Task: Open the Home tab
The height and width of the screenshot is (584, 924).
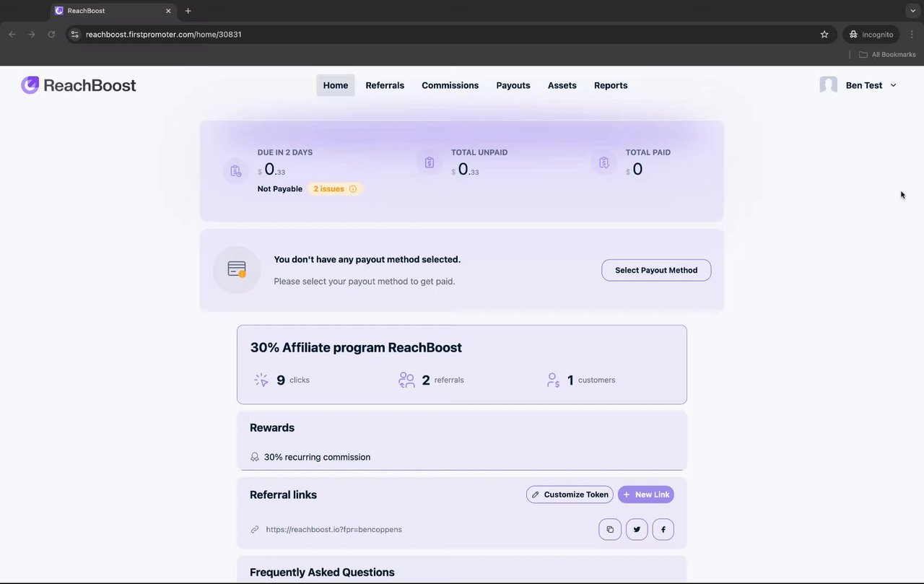Action: (336, 85)
